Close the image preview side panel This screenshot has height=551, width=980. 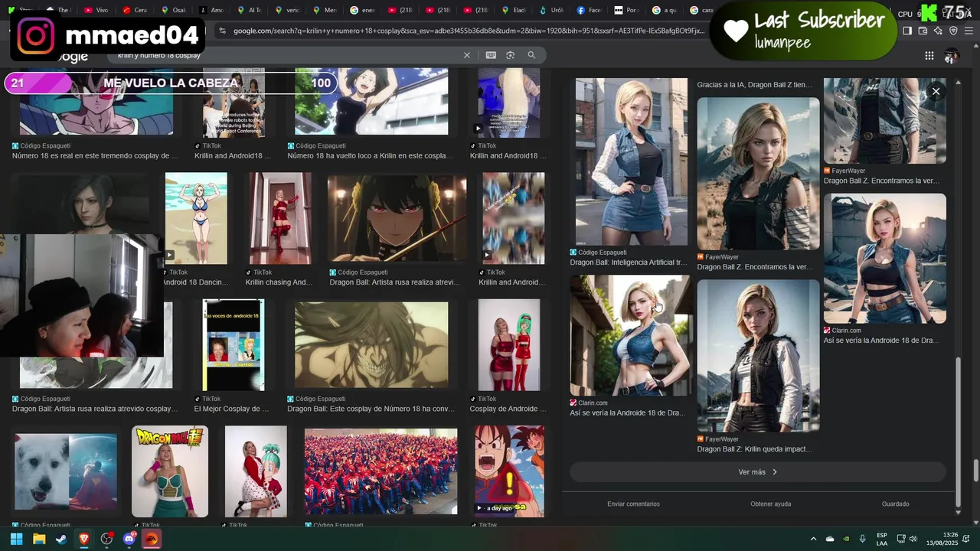pyautogui.click(x=936, y=91)
